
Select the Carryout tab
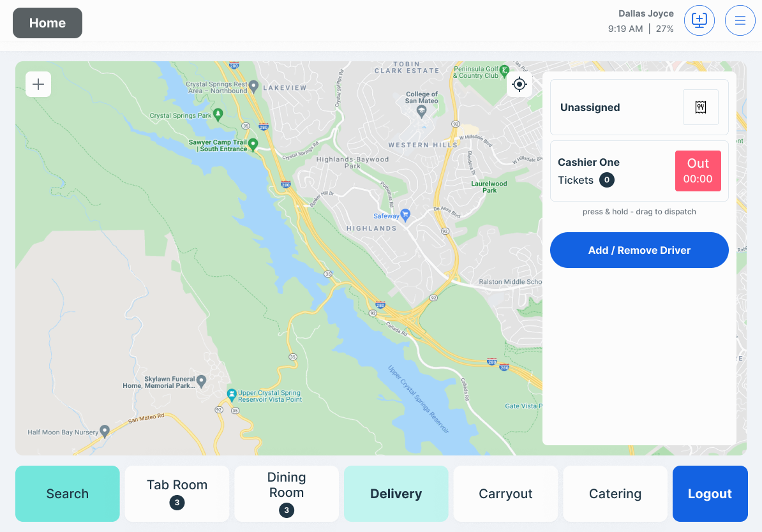point(505,494)
